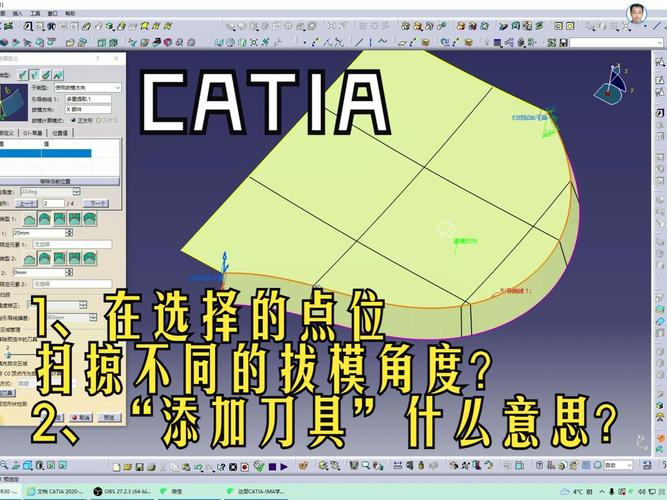This screenshot has width=667, height=500.
Task: Choose From/Up to icon in length type 2
Action: (x=60, y=259)
